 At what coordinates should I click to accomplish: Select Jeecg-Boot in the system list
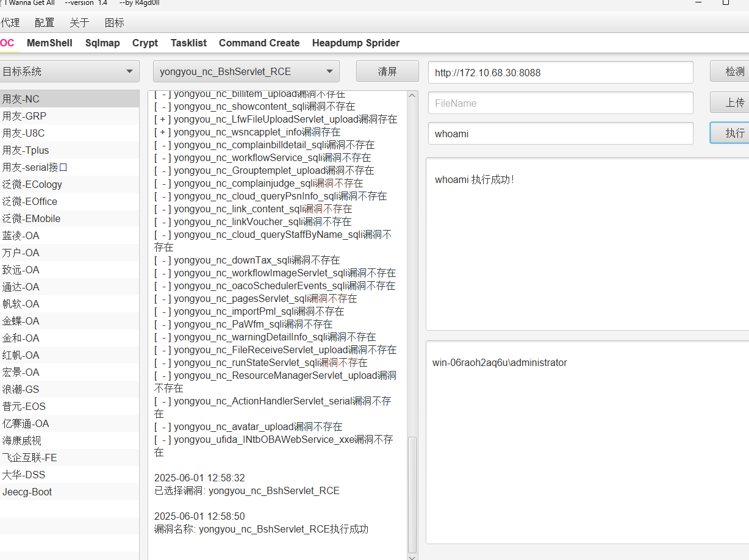tap(27, 492)
